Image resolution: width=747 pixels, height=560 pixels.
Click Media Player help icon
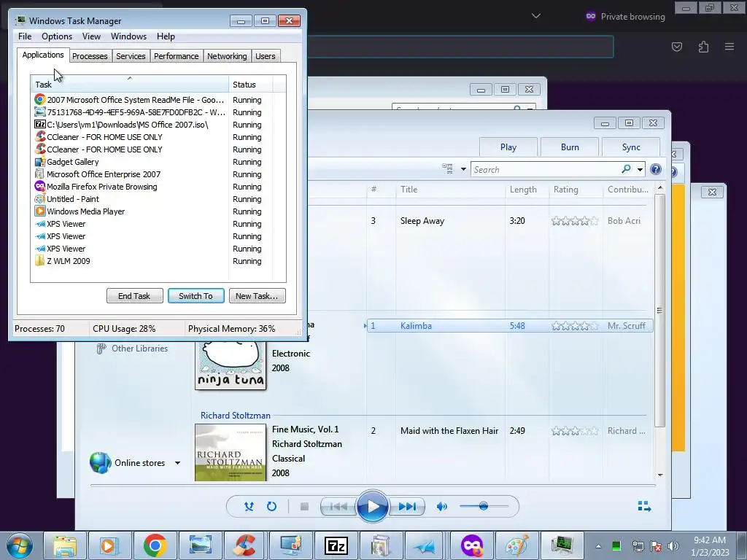(656, 169)
